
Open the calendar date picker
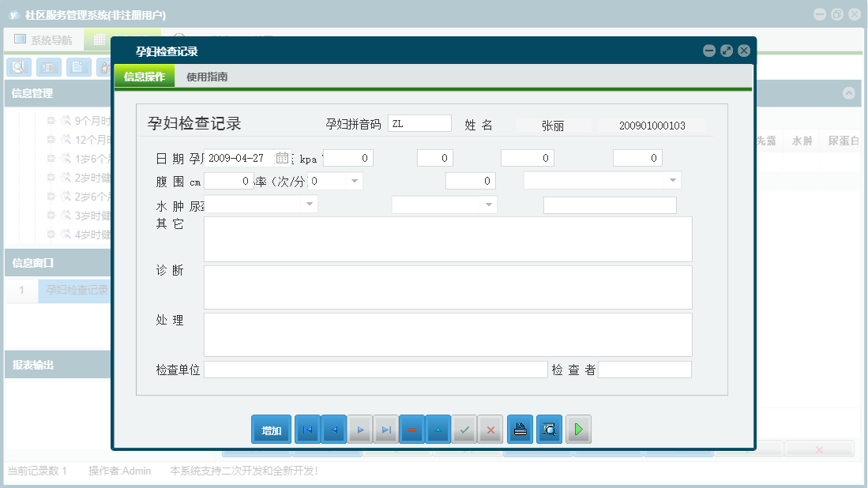282,158
